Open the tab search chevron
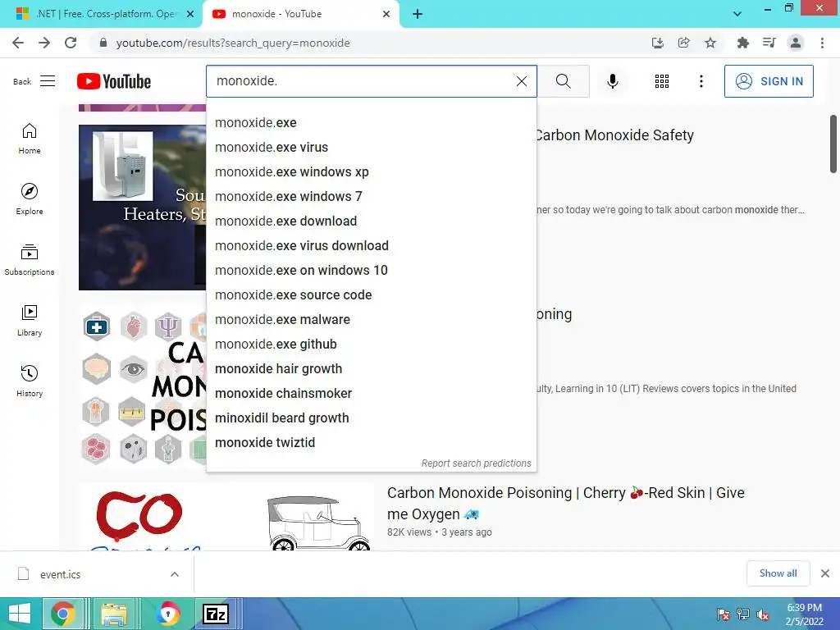This screenshot has height=630, width=840. point(737,14)
